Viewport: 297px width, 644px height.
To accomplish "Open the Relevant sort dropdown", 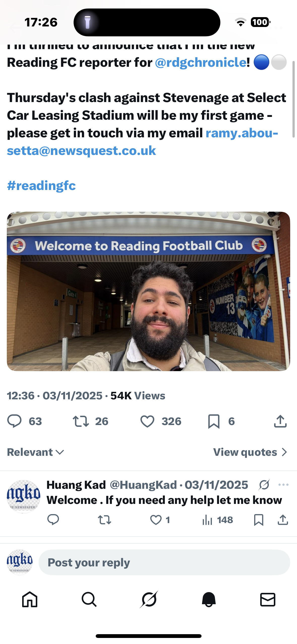I will coord(36,452).
